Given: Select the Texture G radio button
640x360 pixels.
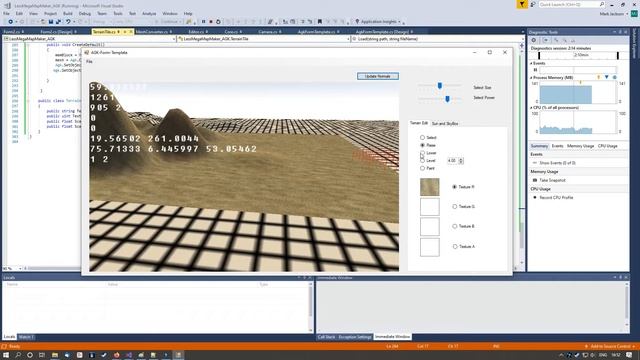Looking at the screenshot, I should [454, 207].
